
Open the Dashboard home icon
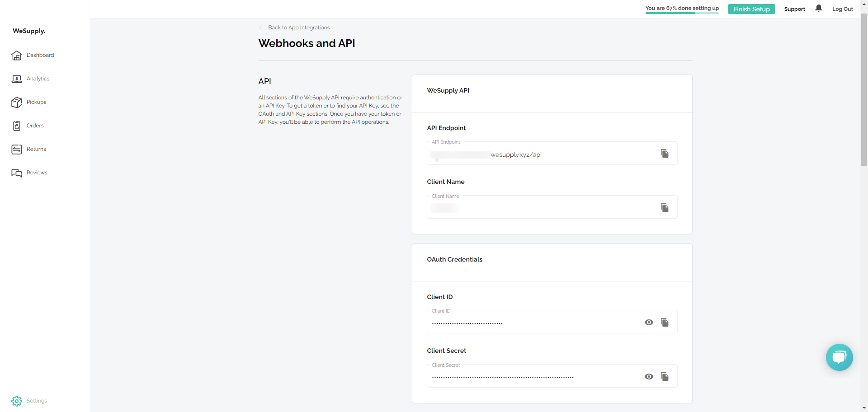(17, 55)
